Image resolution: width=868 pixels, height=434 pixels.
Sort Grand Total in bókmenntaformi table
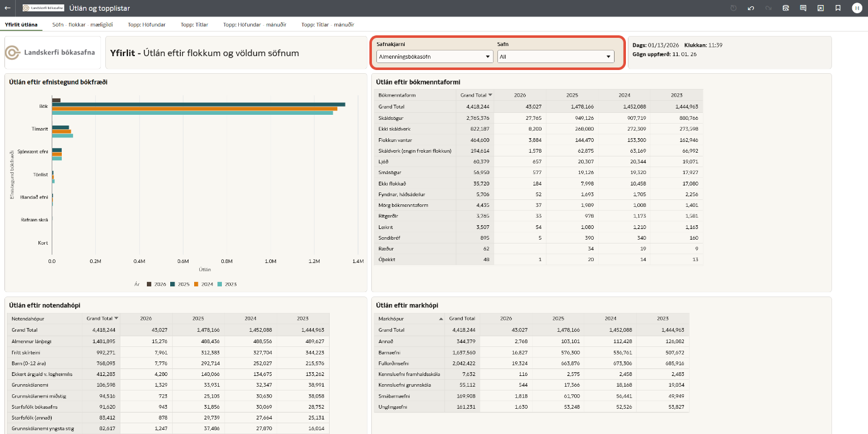(490, 95)
